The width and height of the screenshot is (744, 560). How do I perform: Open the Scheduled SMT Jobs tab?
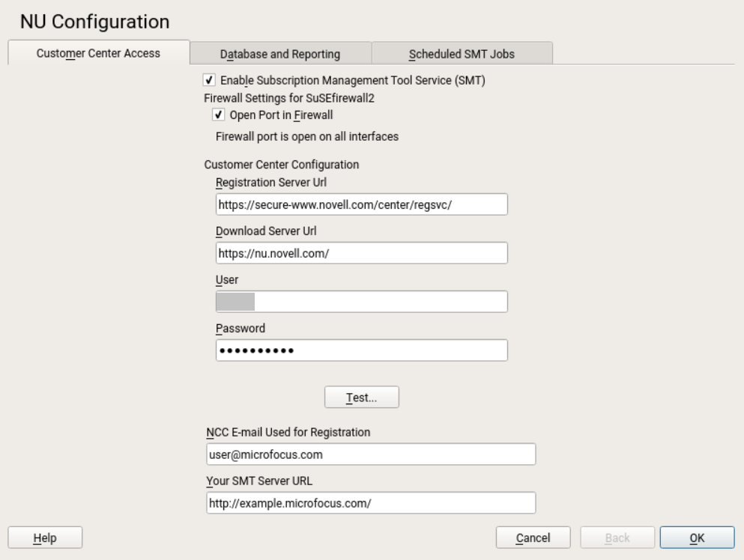[462, 54]
